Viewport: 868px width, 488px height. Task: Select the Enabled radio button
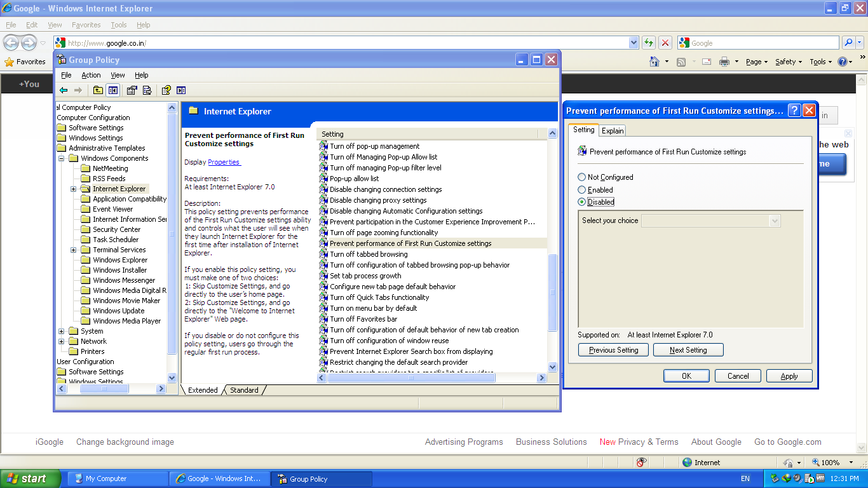(x=581, y=189)
